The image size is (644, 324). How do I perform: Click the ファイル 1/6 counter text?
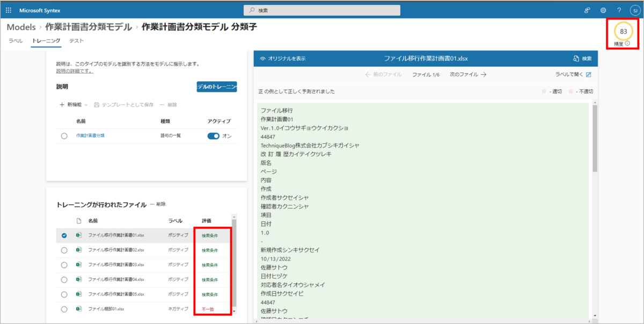[x=426, y=75]
